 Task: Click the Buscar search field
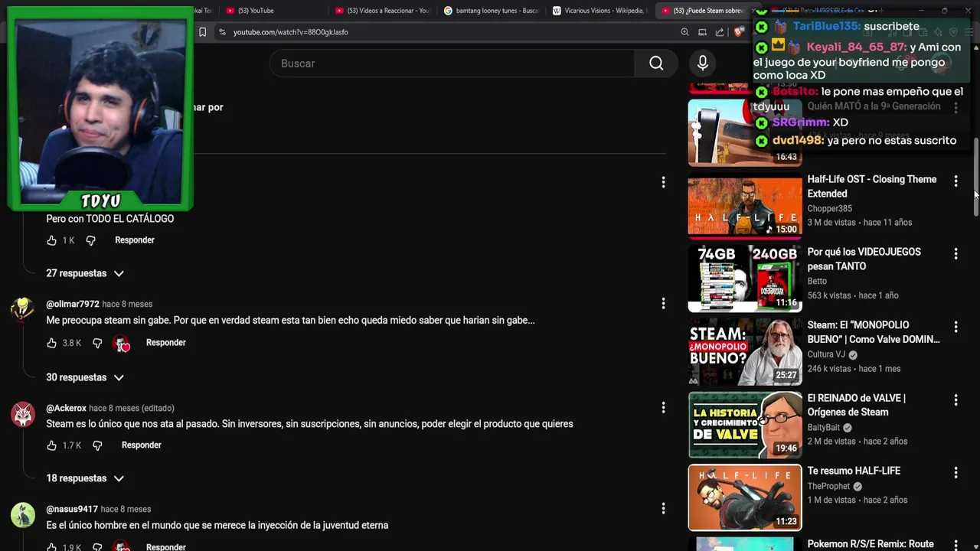452,64
